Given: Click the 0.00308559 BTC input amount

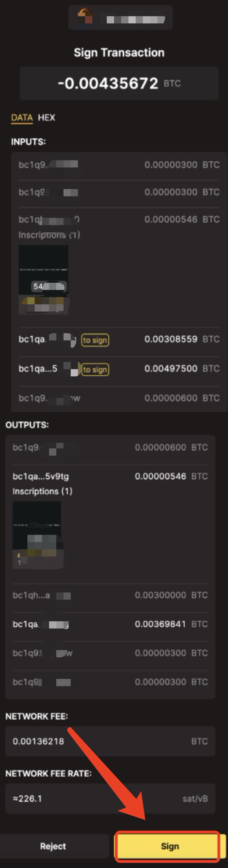Looking at the screenshot, I should coord(171,339).
